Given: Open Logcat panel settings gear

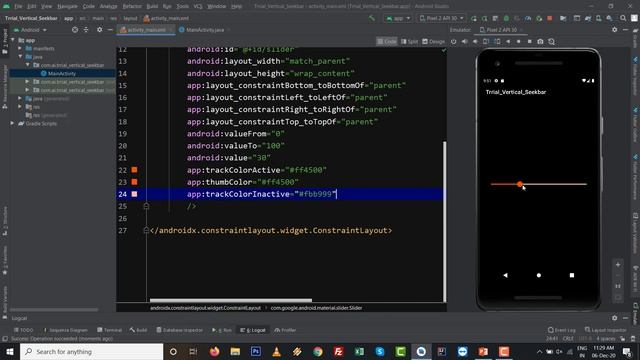Looking at the screenshot, I should click(615, 318).
